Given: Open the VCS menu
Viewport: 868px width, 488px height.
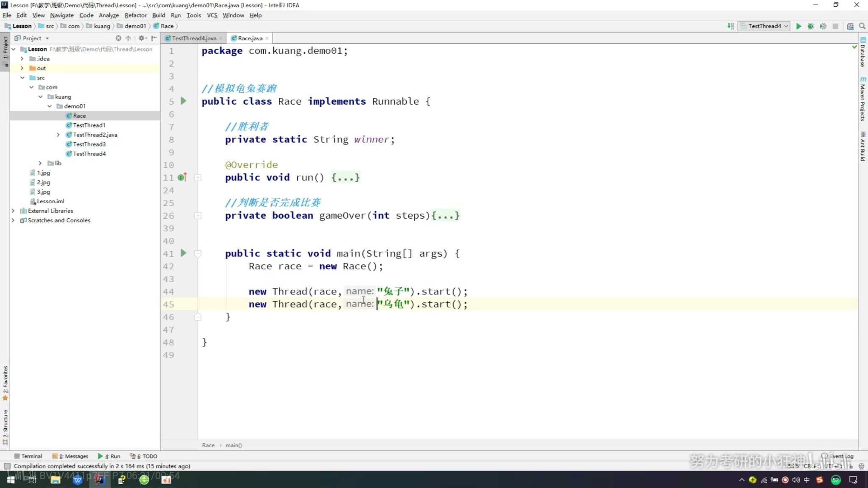Looking at the screenshot, I should [x=212, y=15].
